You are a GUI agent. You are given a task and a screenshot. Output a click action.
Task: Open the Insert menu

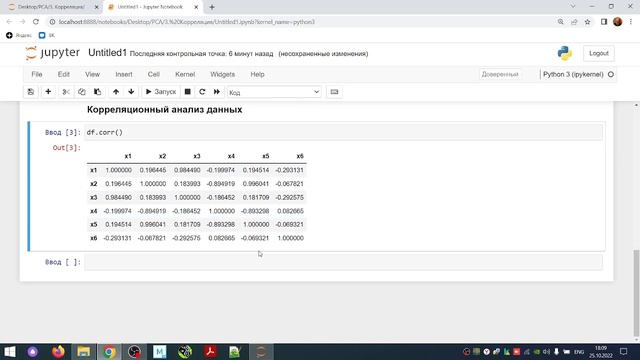(124, 74)
